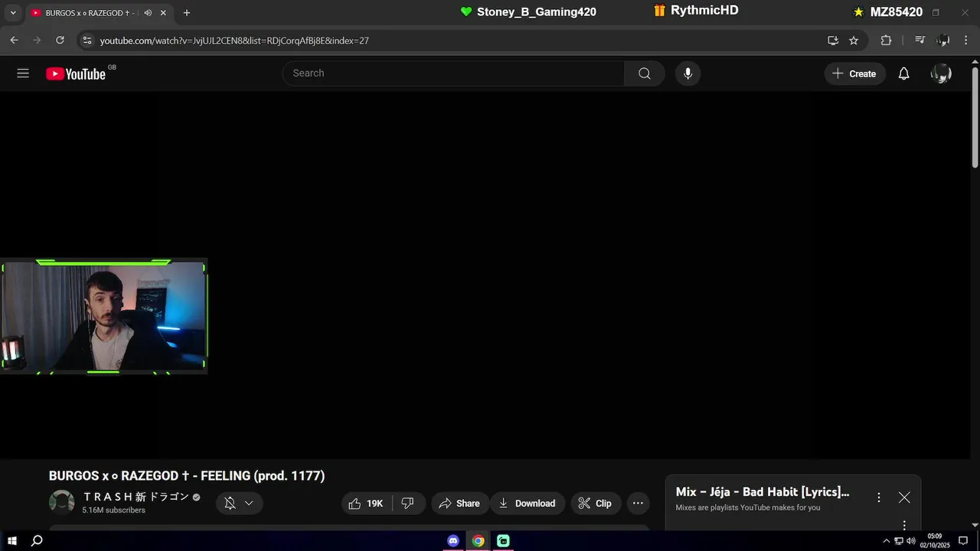Open the Mix playlist options menu
Viewport: 980px width, 551px height.
[x=879, y=497]
